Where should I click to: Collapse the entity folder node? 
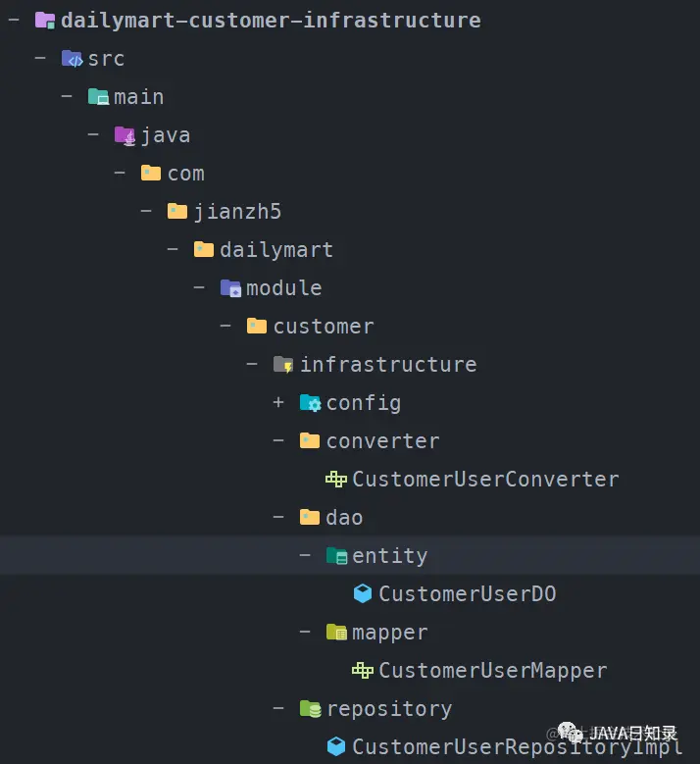point(305,555)
